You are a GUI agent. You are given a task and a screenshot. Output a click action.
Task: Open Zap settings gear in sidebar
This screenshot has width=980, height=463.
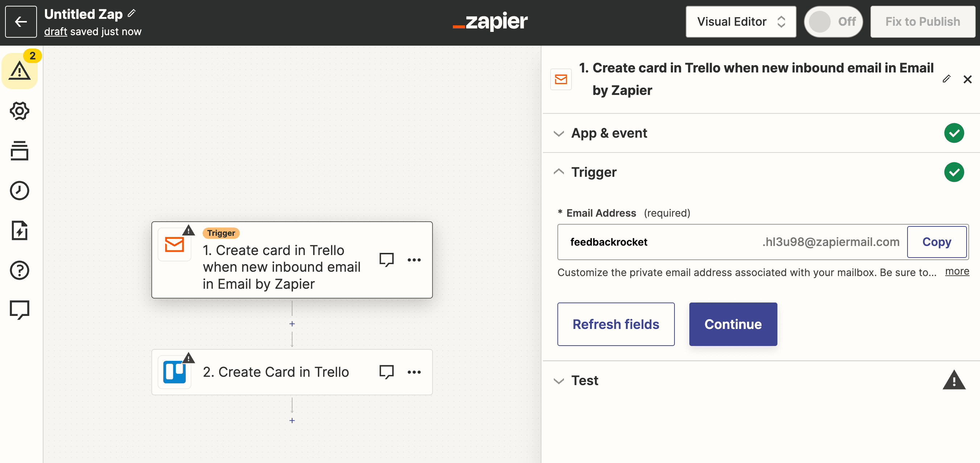point(20,111)
